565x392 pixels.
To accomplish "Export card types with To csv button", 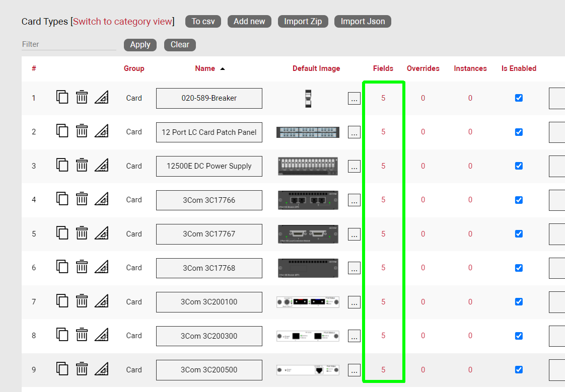I will coord(203,22).
